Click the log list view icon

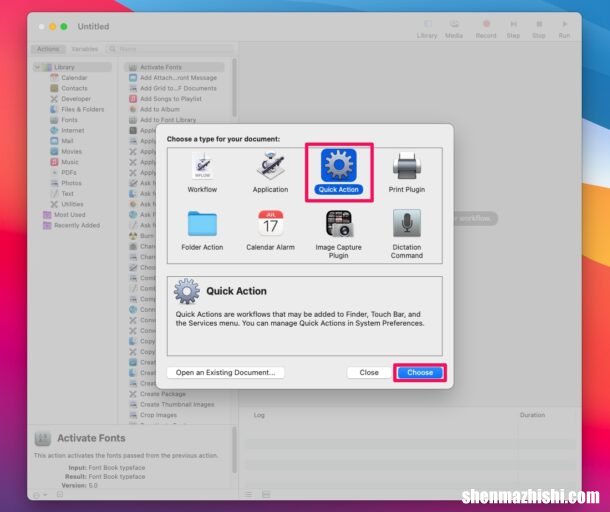click(x=248, y=494)
